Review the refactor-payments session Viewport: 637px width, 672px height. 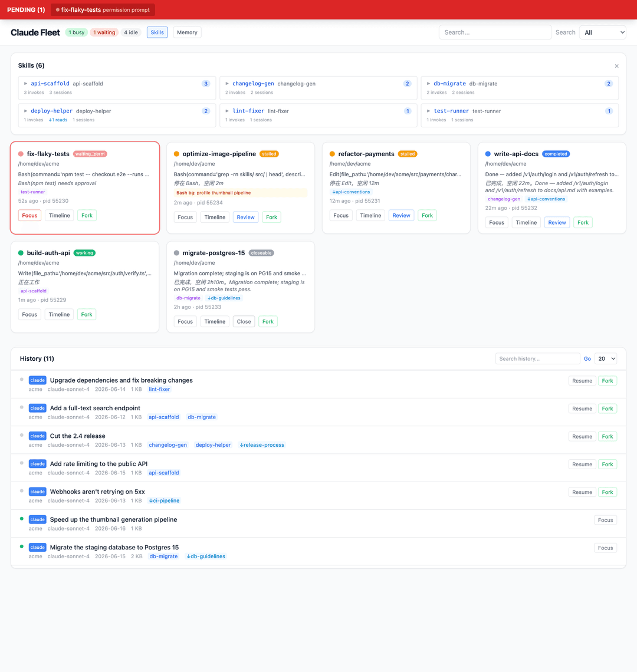(x=402, y=216)
